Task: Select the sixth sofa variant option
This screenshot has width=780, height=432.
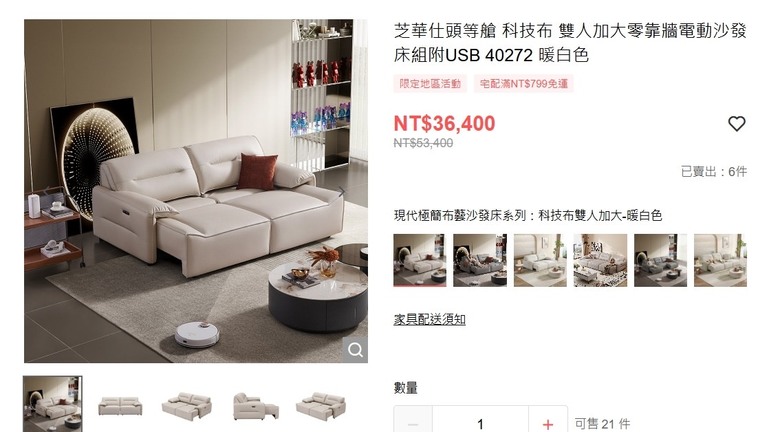Action: (x=720, y=260)
